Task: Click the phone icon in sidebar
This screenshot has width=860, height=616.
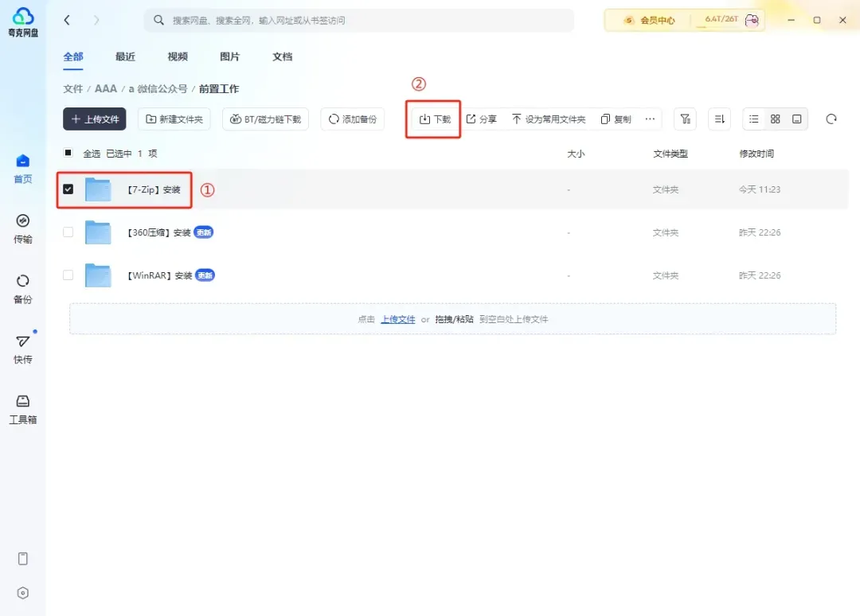Action: [23, 559]
